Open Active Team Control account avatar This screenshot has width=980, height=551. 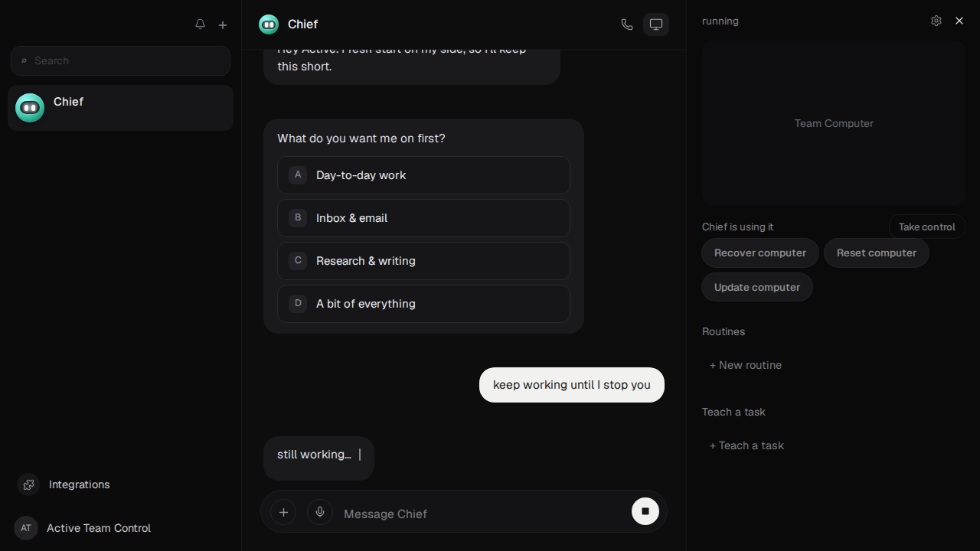(26, 528)
